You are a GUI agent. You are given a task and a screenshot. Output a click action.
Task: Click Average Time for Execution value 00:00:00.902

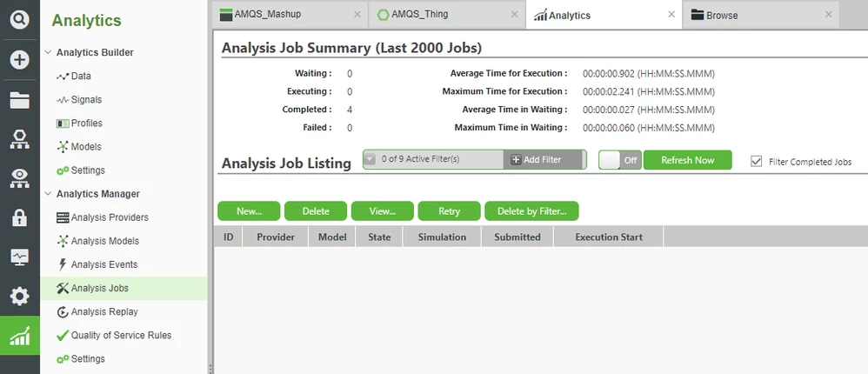point(648,74)
